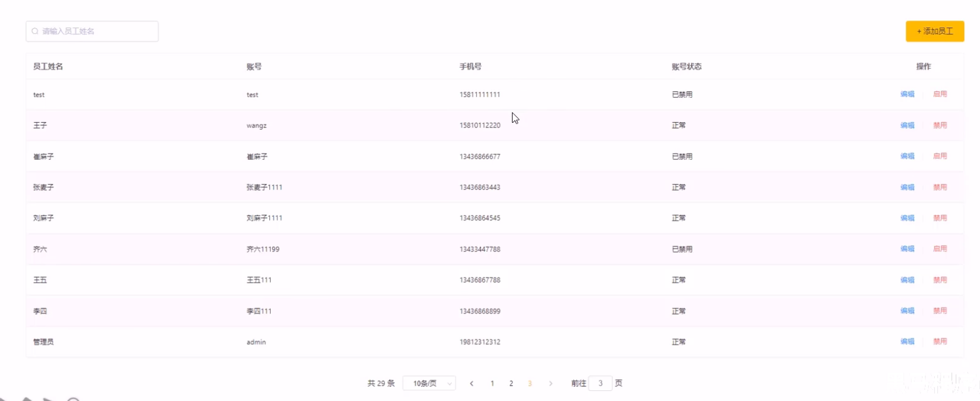The image size is (980, 401).
Task: Click the search magnifier icon in employee name field
Action: pos(35,31)
